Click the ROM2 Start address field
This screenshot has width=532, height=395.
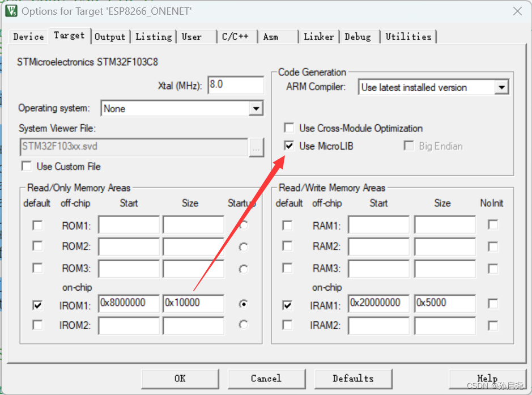(x=129, y=247)
